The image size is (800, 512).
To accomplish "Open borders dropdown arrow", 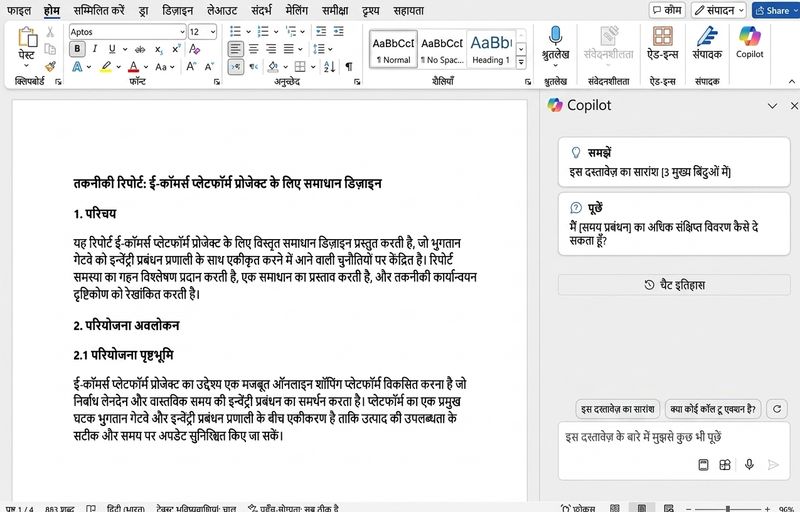I will tap(312, 66).
